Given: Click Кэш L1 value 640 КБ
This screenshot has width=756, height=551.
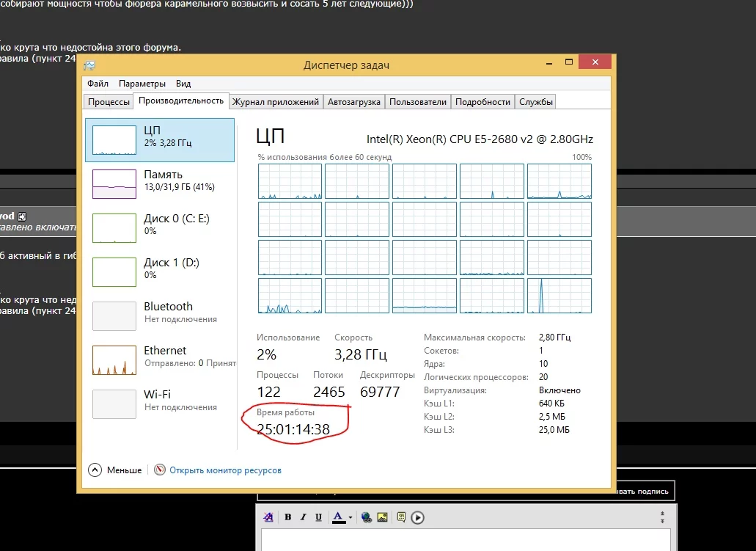Looking at the screenshot, I should [x=551, y=403].
